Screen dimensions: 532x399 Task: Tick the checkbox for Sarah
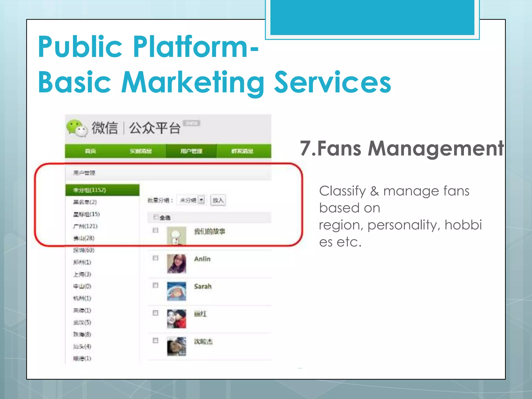pyautogui.click(x=155, y=285)
